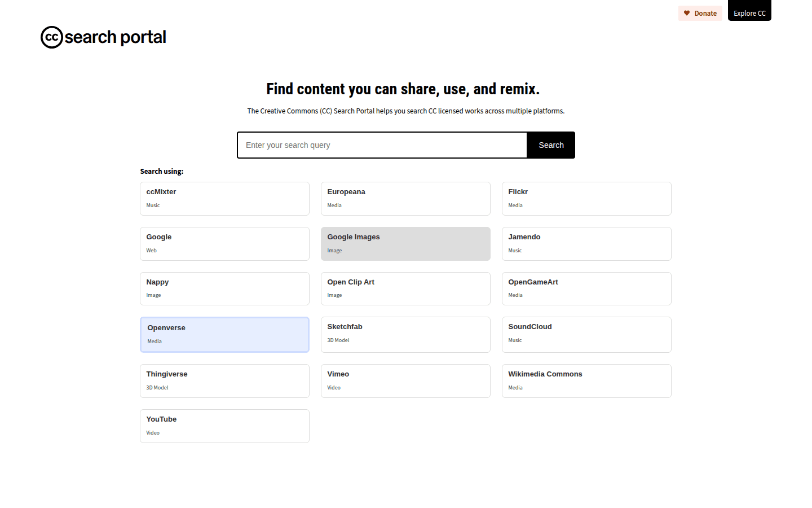This screenshot has height=508, width=812.
Task: Click the 'Find content you can share' heading
Action: point(403,89)
